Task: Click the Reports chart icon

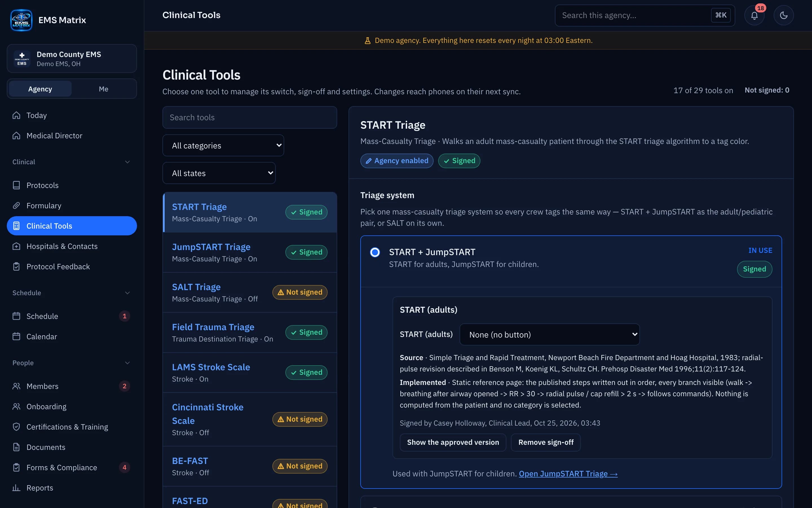Action: pyautogui.click(x=16, y=488)
